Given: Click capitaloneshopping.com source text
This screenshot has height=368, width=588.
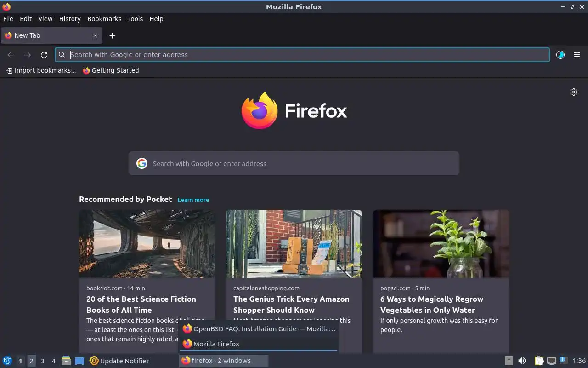Looking at the screenshot, I should [266, 288].
